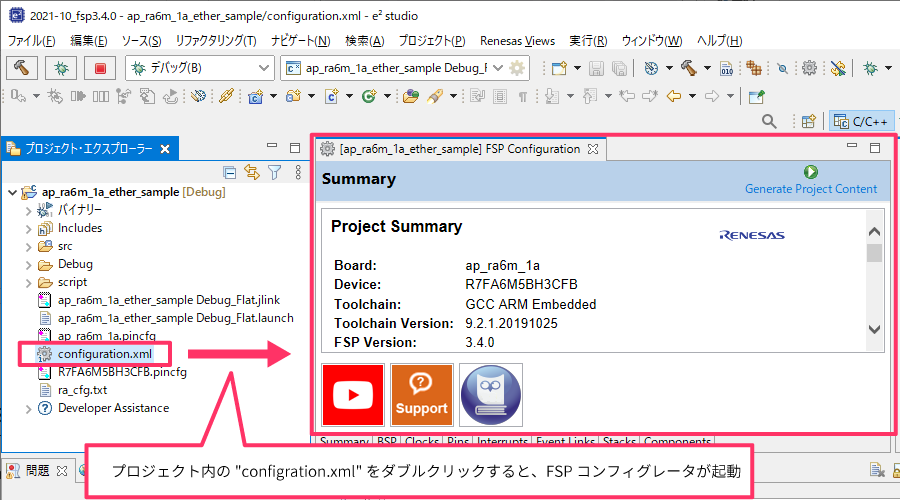This screenshot has height=500, width=900.
Task: Open the orange Support tile
Action: [x=422, y=395]
